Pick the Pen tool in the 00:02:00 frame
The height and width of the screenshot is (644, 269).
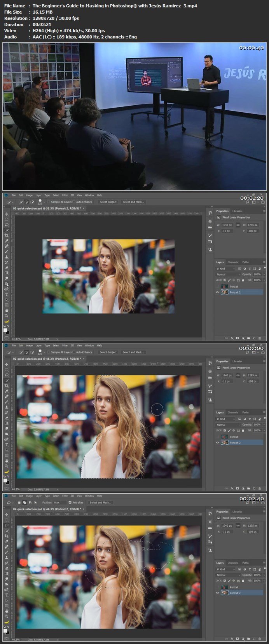click(x=6, y=439)
